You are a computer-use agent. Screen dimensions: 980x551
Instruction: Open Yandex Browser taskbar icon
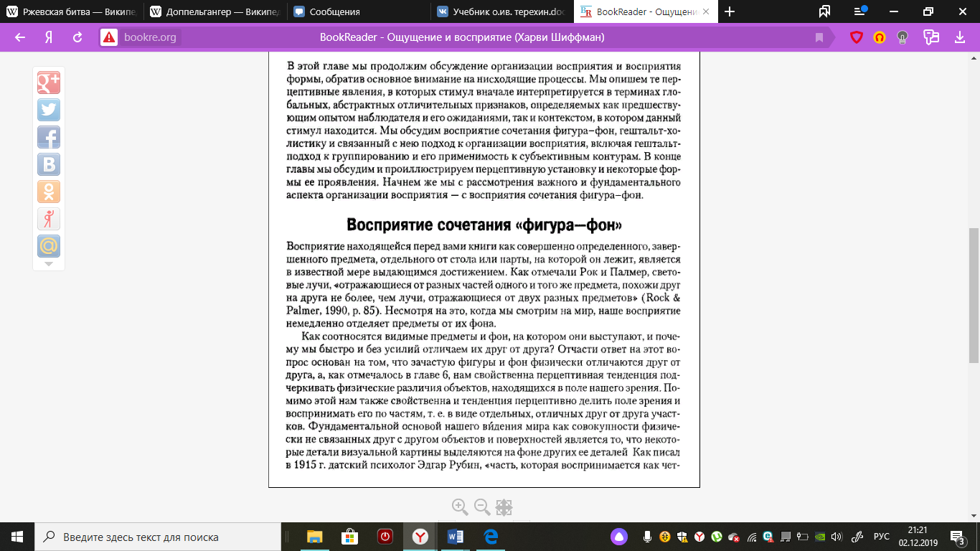coord(420,537)
